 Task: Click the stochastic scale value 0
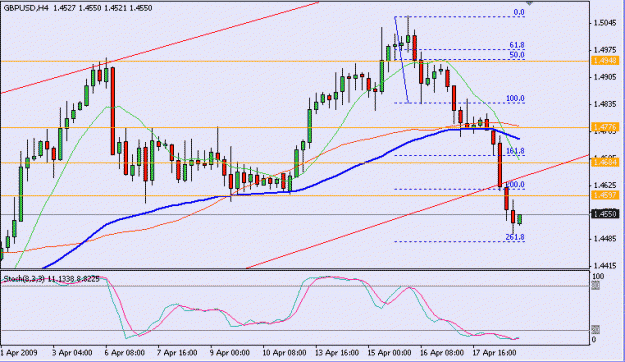coord(594,340)
